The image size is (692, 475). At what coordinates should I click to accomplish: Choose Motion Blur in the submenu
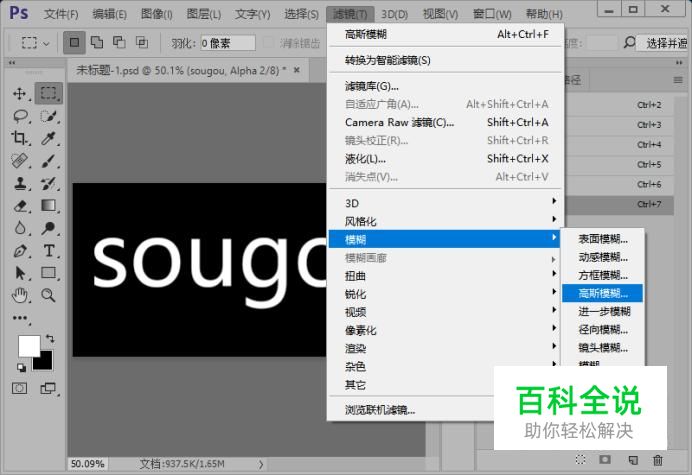point(602,257)
